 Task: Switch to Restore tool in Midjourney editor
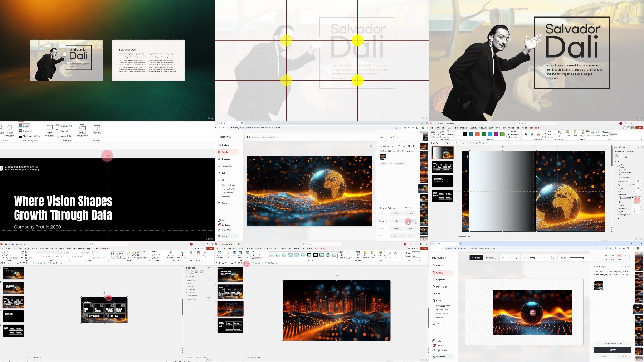point(491,257)
